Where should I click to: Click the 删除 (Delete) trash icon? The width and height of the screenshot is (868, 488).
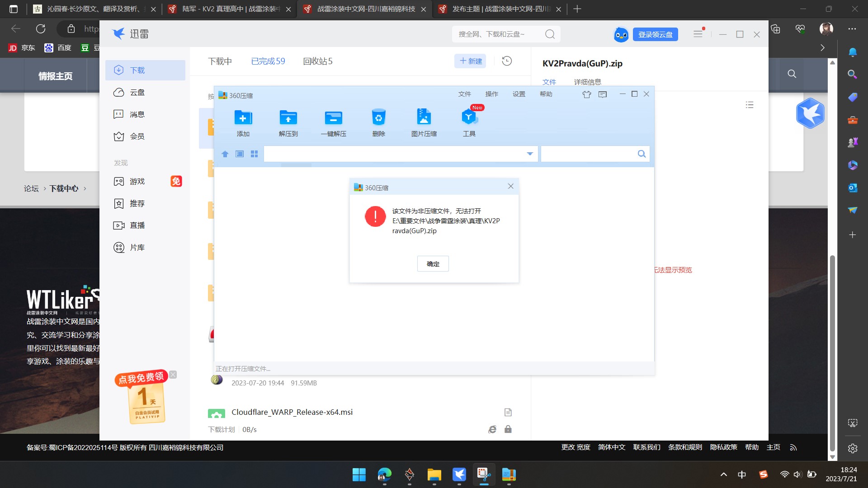[378, 118]
